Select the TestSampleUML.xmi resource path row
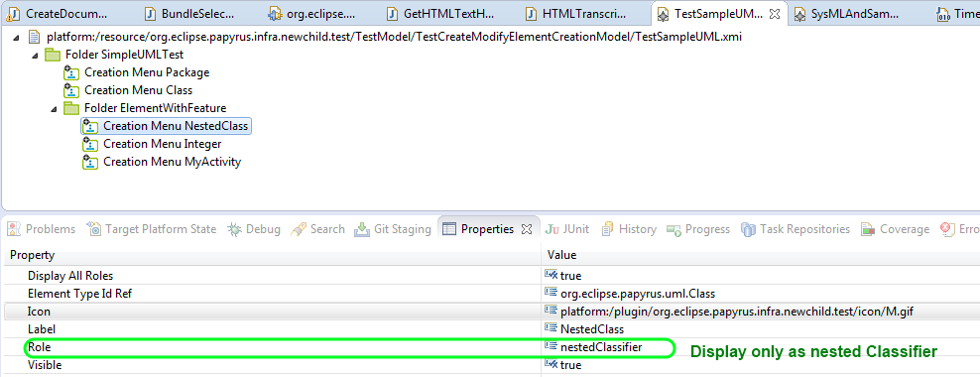The height and width of the screenshot is (377, 980). click(395, 38)
